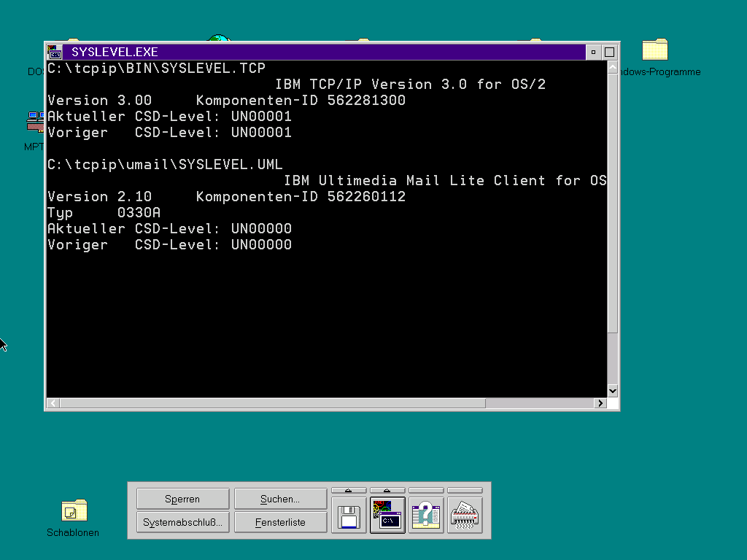Click vertical scrollbar down arrow
The height and width of the screenshot is (560, 747).
pos(613,391)
